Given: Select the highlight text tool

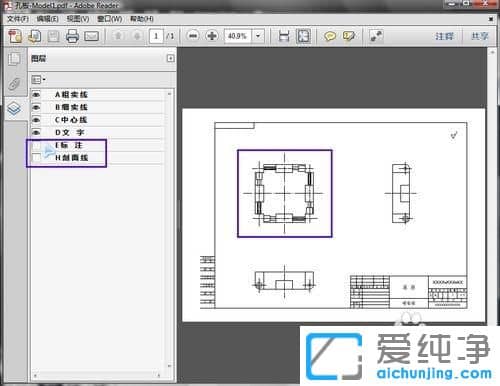Looking at the screenshot, I should (349, 36).
